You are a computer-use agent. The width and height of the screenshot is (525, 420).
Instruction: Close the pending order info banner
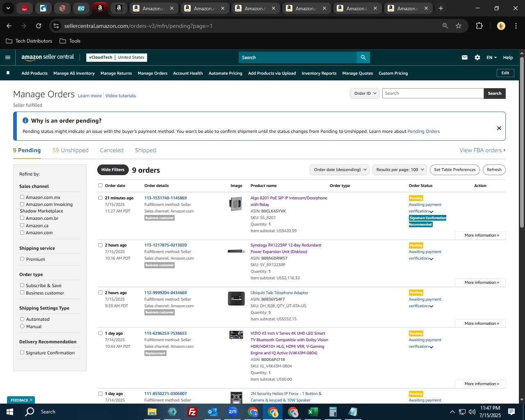[x=499, y=128]
